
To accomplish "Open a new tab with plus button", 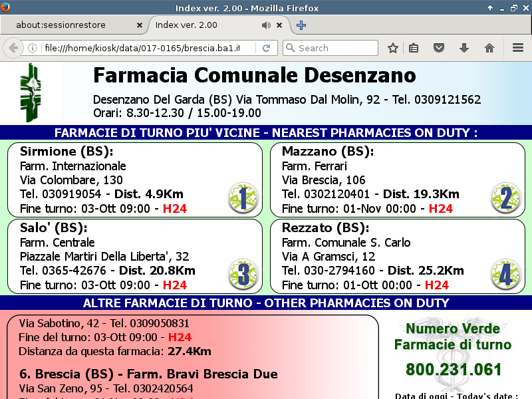I will click(301, 25).
